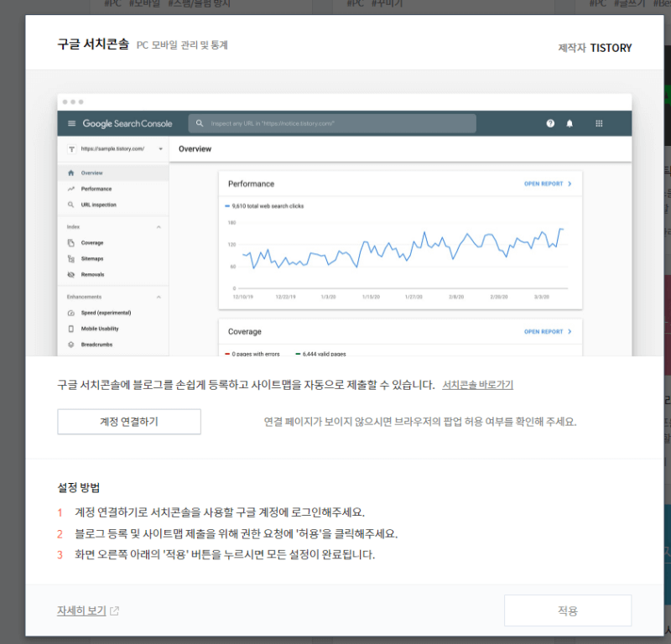Click the Sitemaps tree icon
Image resolution: width=671 pixels, height=644 pixels.
point(71,259)
